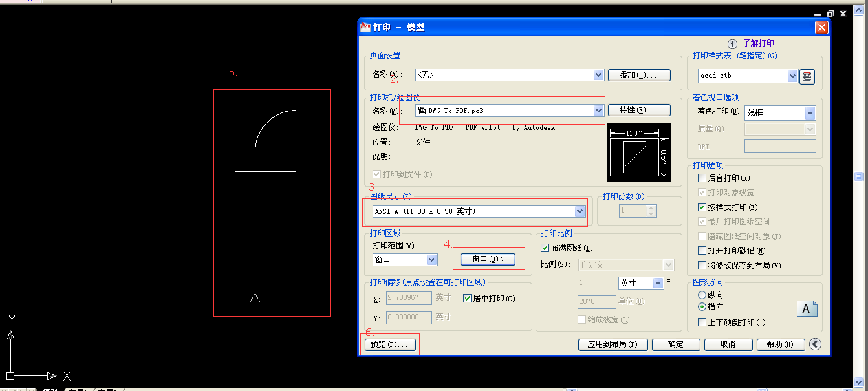This screenshot has width=868, height=391.
Task: Confirm with the 确定 button
Action: point(676,344)
